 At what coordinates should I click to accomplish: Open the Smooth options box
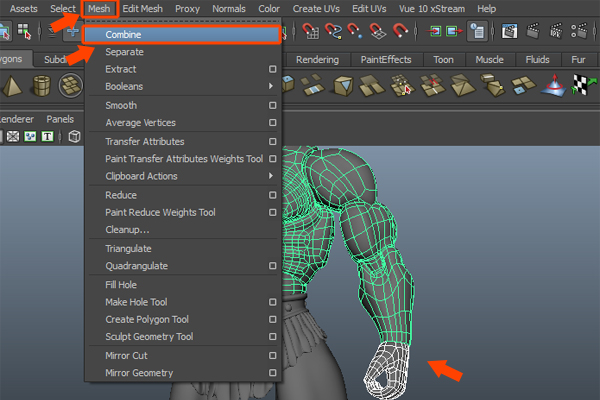[272, 106]
